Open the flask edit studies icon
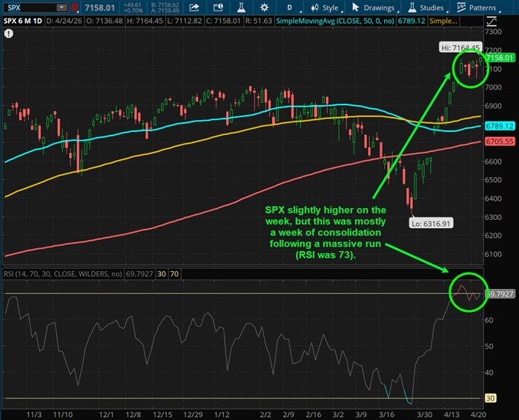The image size is (519, 420). click(x=241, y=7)
